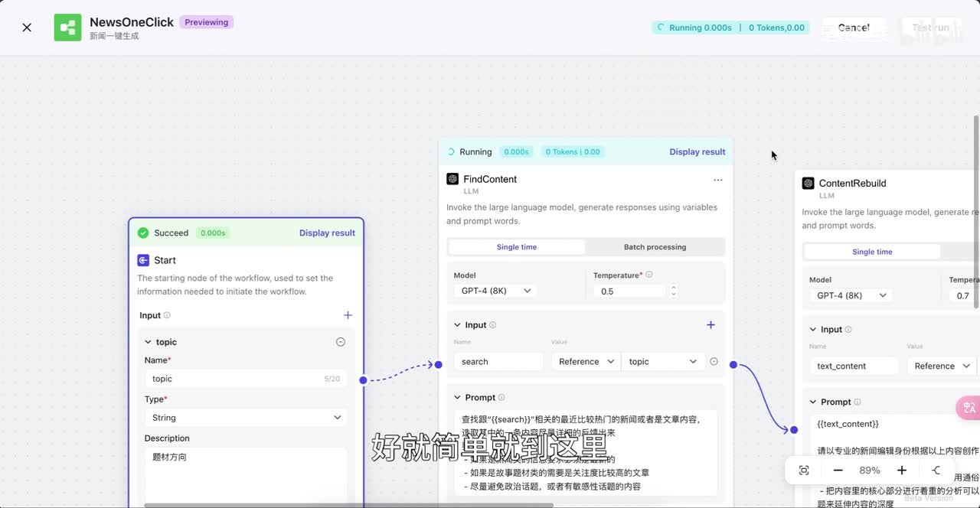This screenshot has width=980, height=508.
Task: Remove the search input row
Action: (x=714, y=362)
